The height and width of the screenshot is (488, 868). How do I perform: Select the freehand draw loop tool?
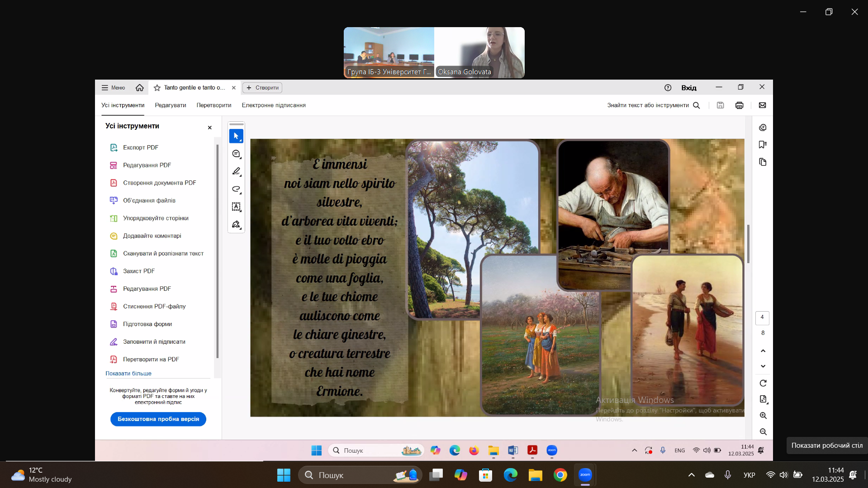(236, 189)
